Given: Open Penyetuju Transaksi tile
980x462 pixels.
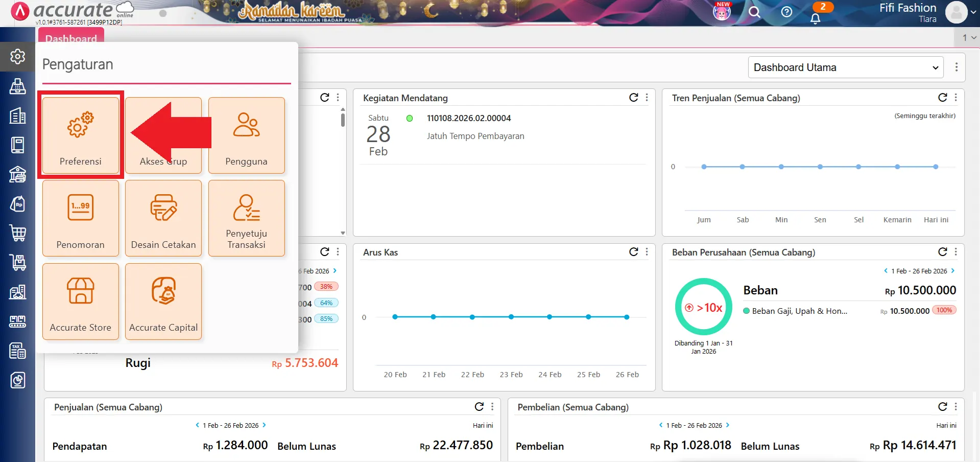Looking at the screenshot, I should (x=246, y=218).
